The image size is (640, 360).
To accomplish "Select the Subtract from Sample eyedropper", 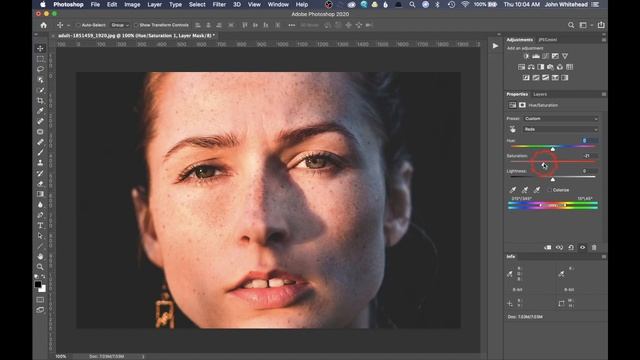I will point(537,190).
